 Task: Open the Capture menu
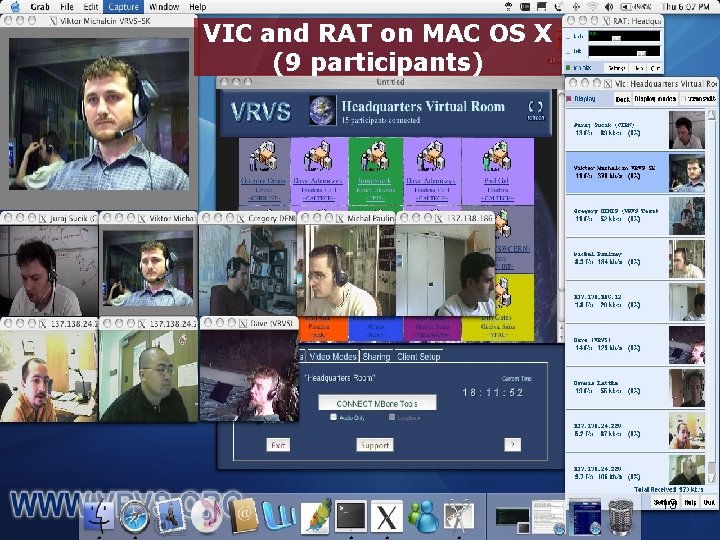point(123,6)
